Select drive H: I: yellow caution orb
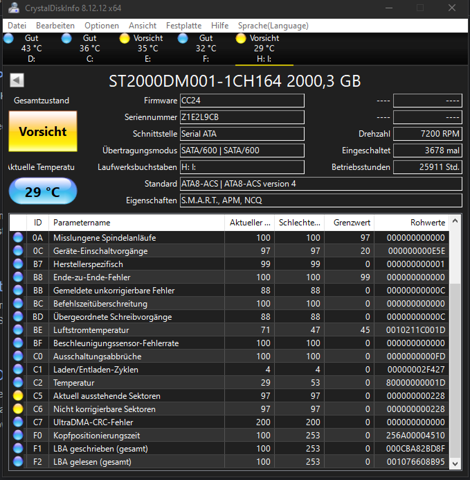 point(241,38)
